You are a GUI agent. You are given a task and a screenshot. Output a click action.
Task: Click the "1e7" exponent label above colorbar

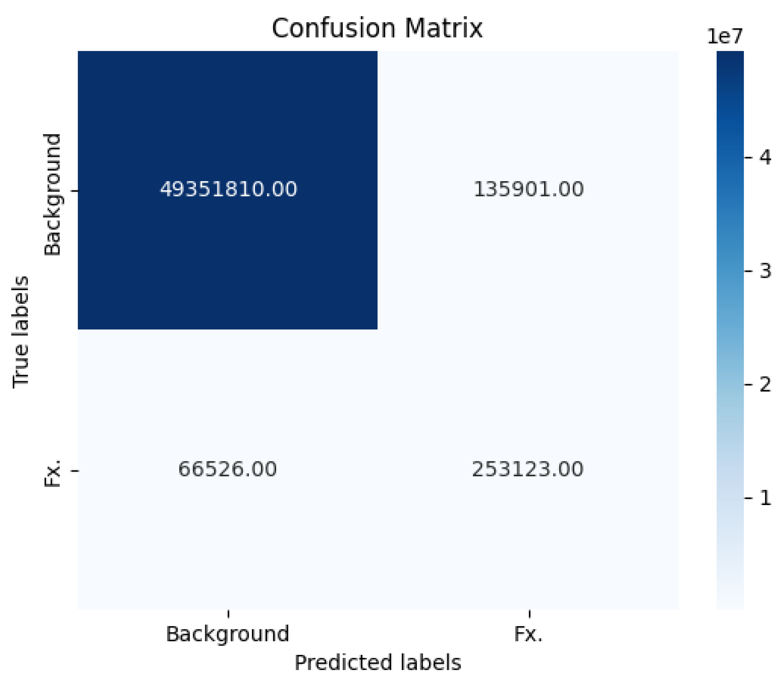click(724, 37)
